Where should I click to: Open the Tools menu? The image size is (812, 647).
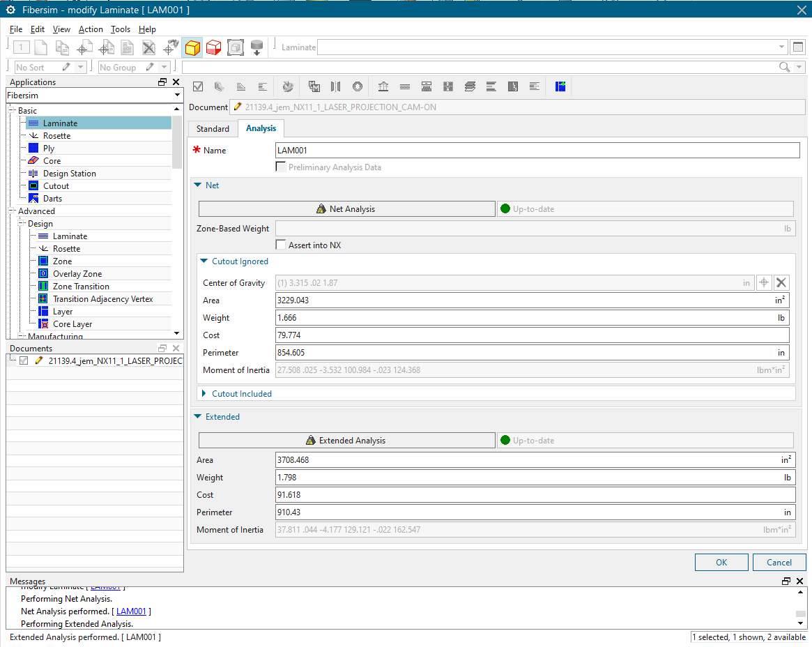point(121,29)
